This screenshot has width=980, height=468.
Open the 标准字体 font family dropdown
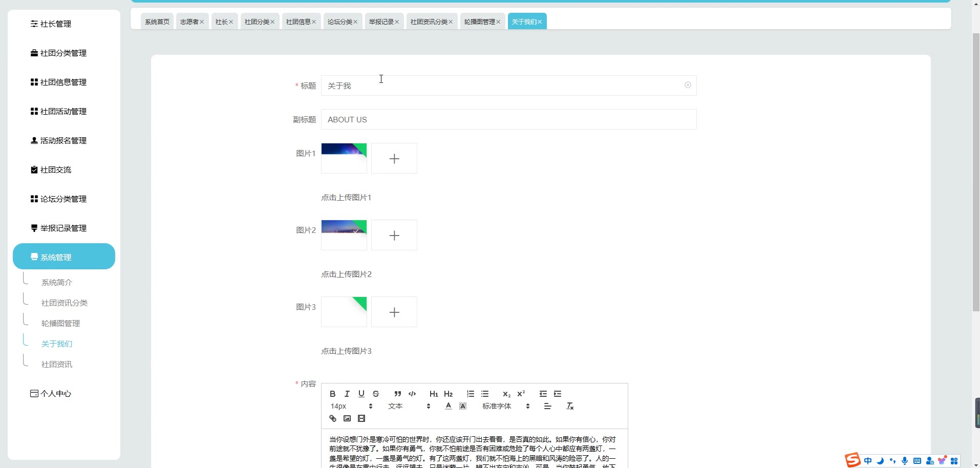tap(506, 406)
